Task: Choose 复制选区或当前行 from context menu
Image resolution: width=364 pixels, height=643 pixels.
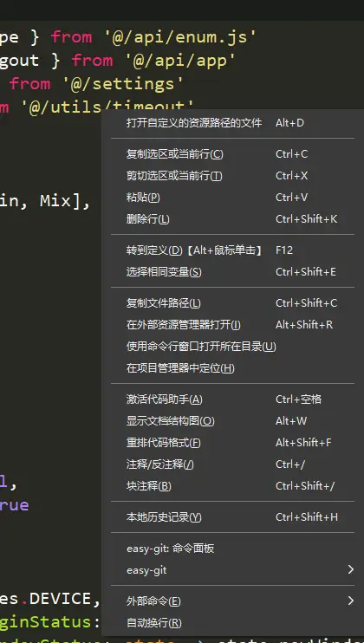Action: 232,154
